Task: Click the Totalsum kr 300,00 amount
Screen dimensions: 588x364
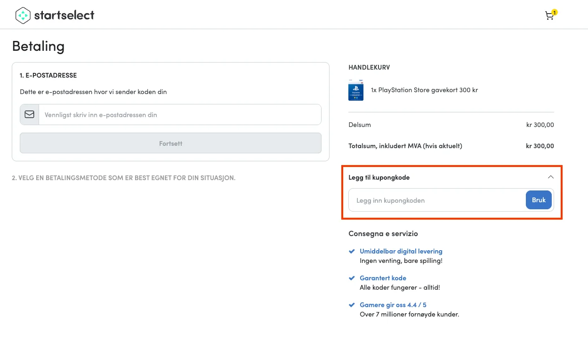Action: click(x=540, y=146)
